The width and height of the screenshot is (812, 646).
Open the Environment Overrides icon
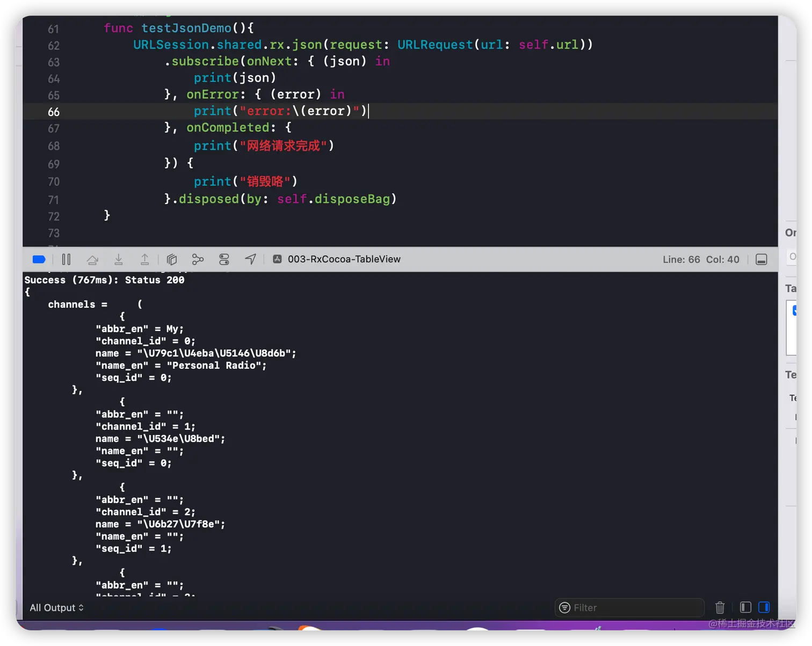tap(224, 259)
